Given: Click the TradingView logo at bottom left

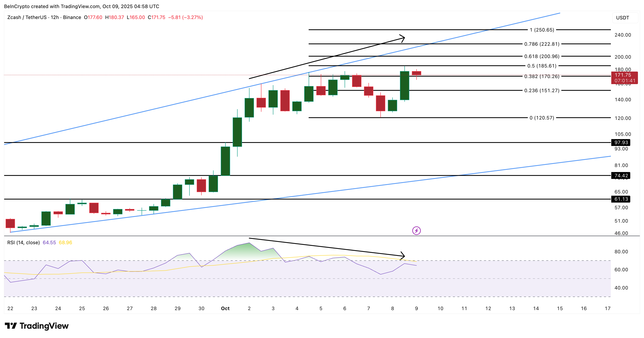Looking at the screenshot, I should (37, 326).
